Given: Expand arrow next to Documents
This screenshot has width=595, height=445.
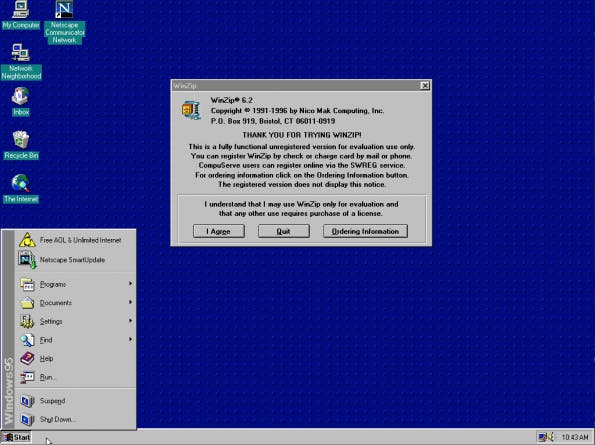Looking at the screenshot, I should (130, 302).
